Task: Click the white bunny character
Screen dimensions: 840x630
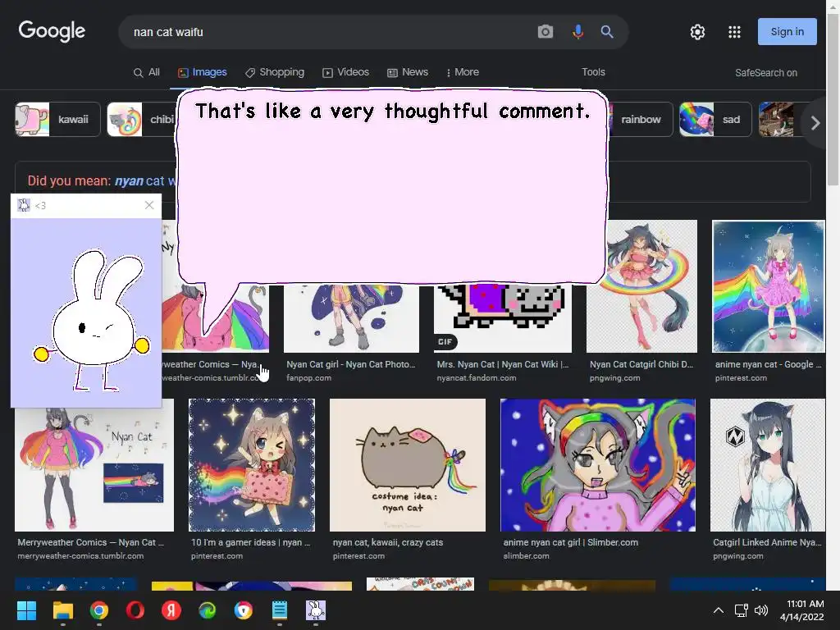Action: [x=93, y=321]
